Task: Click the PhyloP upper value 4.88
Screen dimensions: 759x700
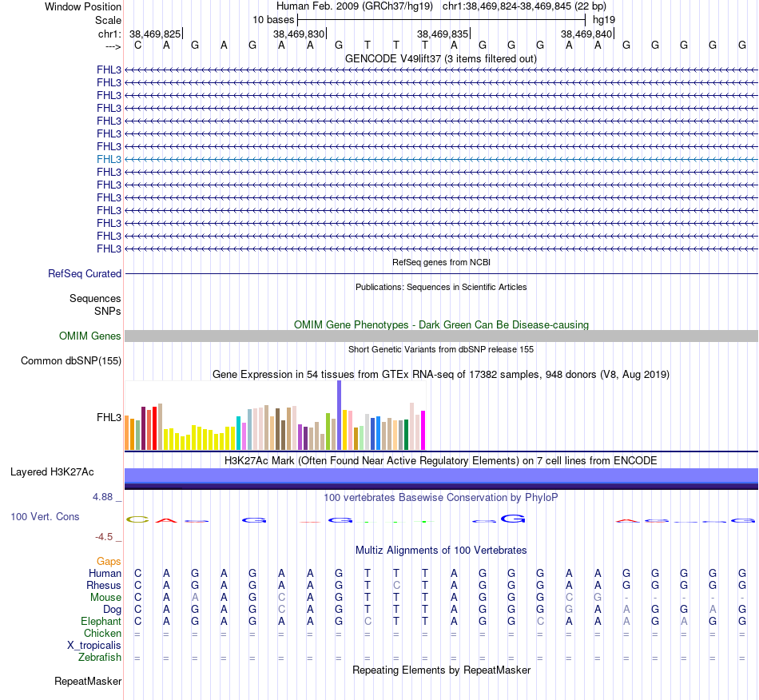Action: pyautogui.click(x=102, y=497)
